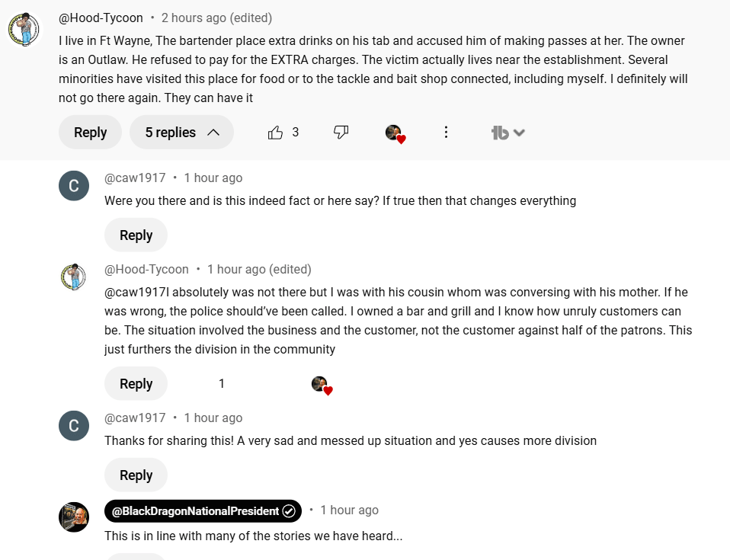Click creator heart on top comment
The height and width of the screenshot is (560, 730).
click(x=394, y=133)
